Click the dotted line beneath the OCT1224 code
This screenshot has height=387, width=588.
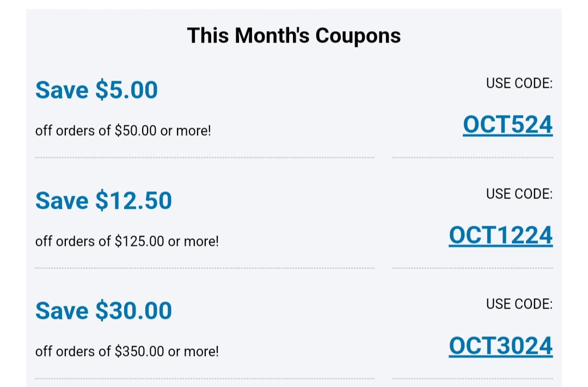tap(473, 268)
